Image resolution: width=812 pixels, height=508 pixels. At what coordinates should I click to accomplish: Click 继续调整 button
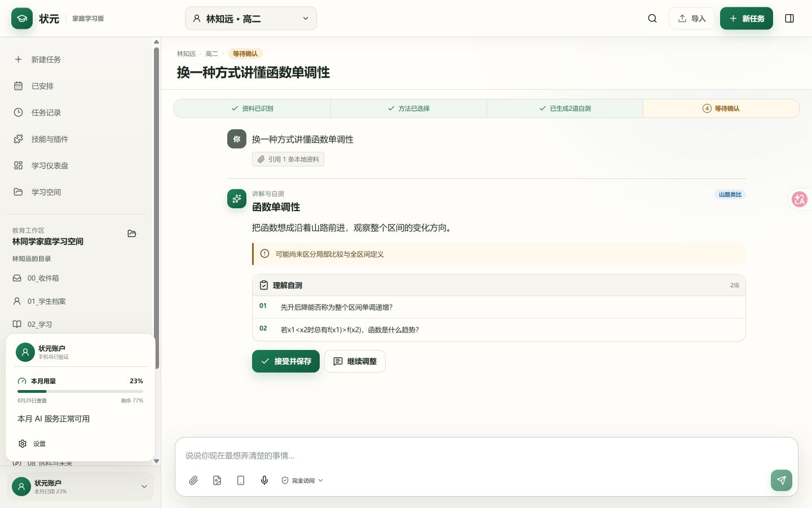355,361
